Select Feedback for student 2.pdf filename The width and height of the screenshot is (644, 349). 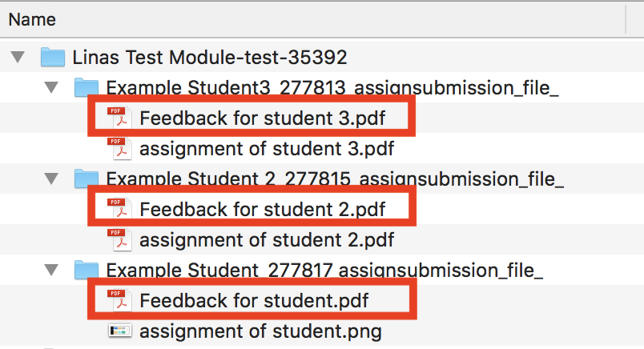coord(263,210)
